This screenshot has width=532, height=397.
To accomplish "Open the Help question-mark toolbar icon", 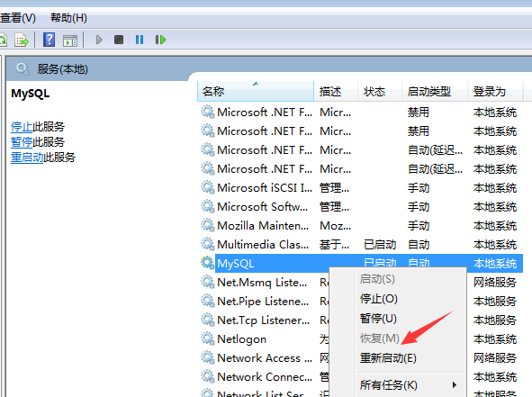I will 50,40.
